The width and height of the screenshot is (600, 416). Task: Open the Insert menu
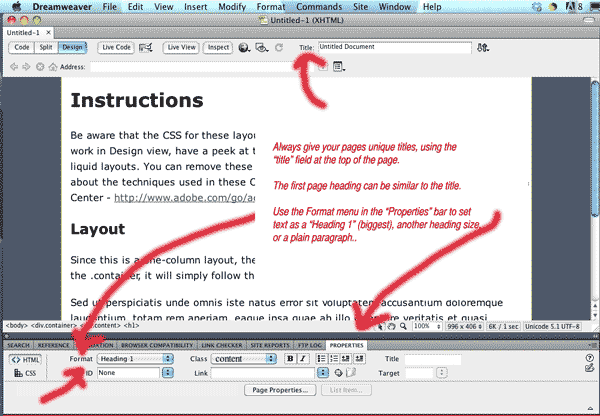coord(195,7)
